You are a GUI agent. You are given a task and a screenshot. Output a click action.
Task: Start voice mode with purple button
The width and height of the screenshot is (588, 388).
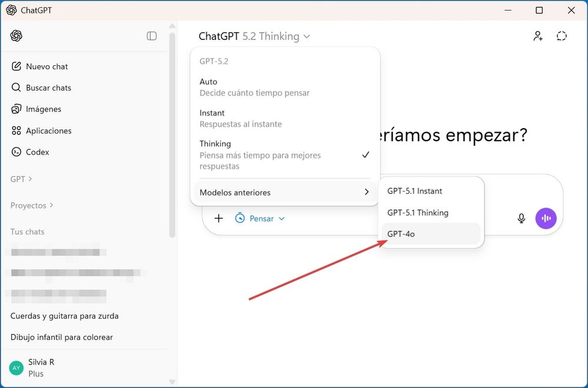pyautogui.click(x=546, y=219)
